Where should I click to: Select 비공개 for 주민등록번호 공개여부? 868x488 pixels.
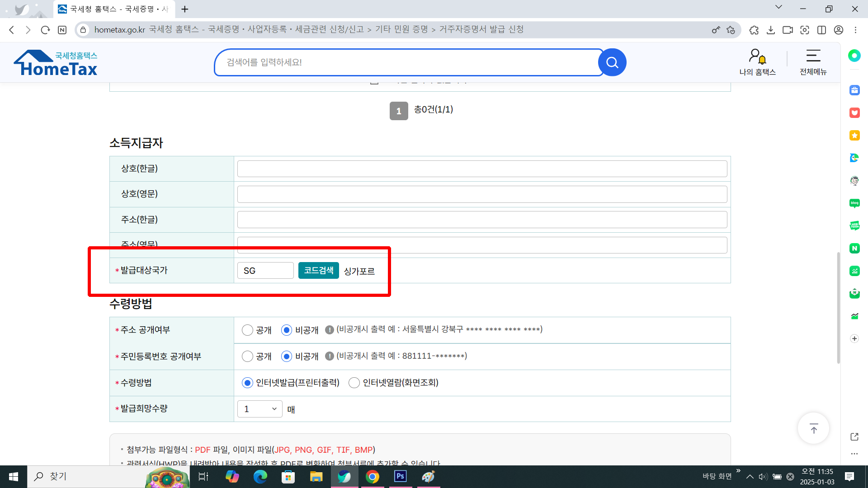pyautogui.click(x=287, y=357)
